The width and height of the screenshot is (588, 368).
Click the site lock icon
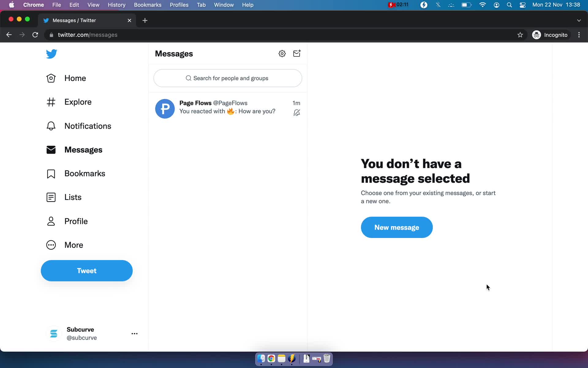51,35
